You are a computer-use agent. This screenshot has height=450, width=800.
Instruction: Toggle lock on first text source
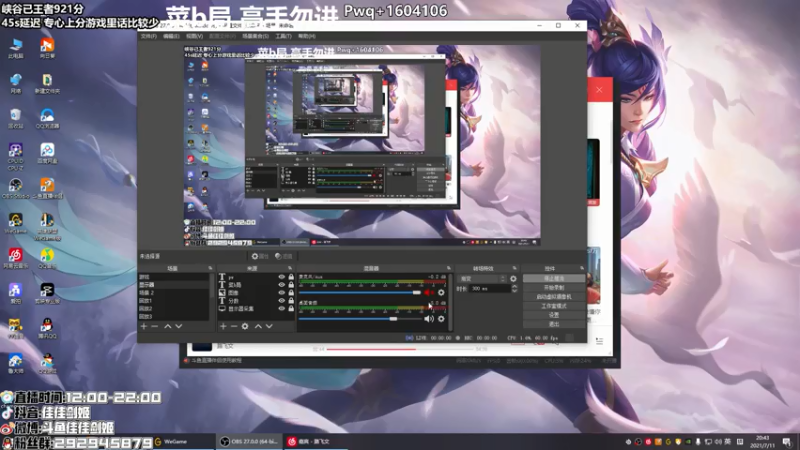291,277
